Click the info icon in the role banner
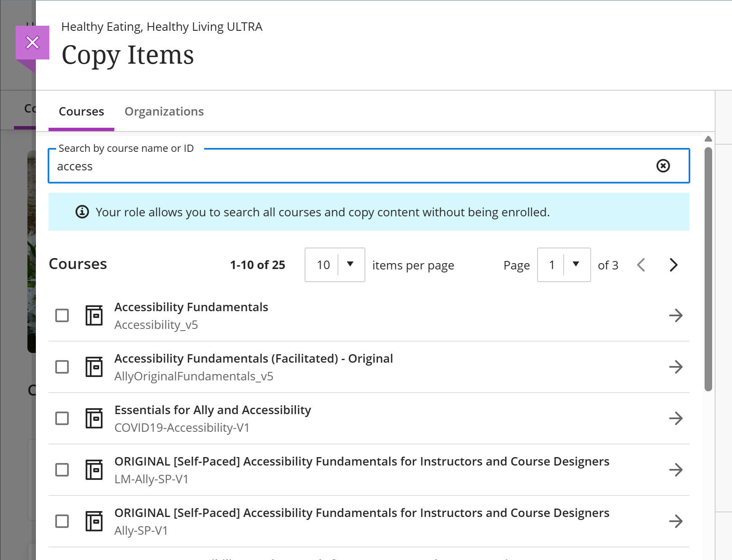 [x=82, y=212]
